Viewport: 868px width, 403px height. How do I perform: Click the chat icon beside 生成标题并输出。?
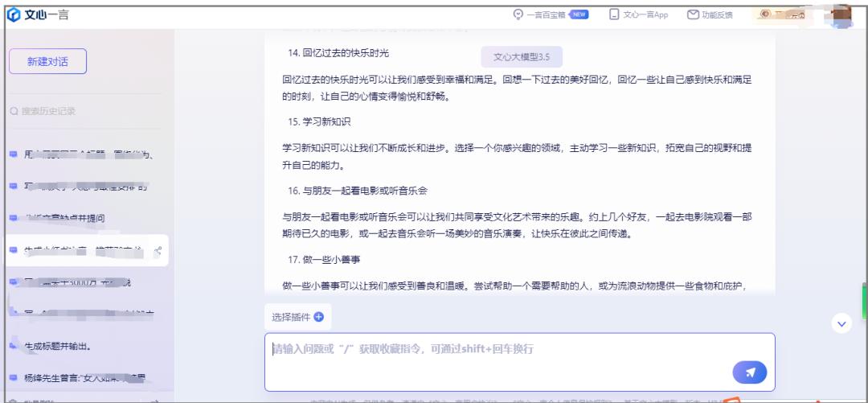[14, 346]
